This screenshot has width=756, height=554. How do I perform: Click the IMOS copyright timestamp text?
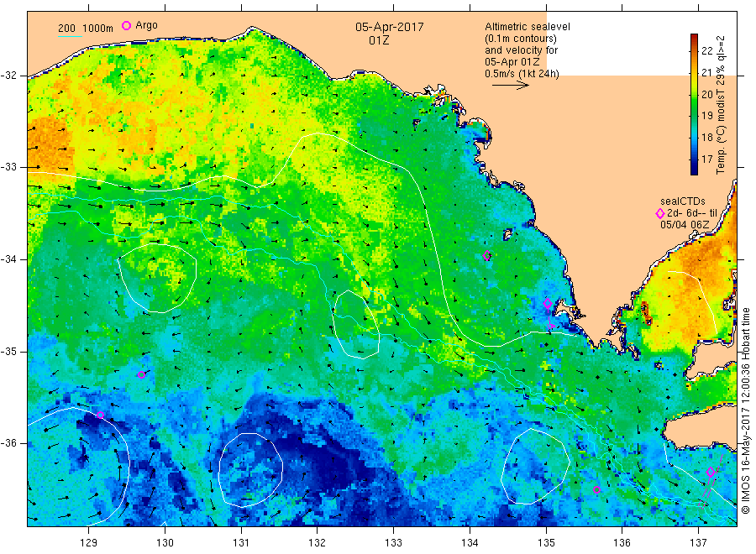pos(745,410)
